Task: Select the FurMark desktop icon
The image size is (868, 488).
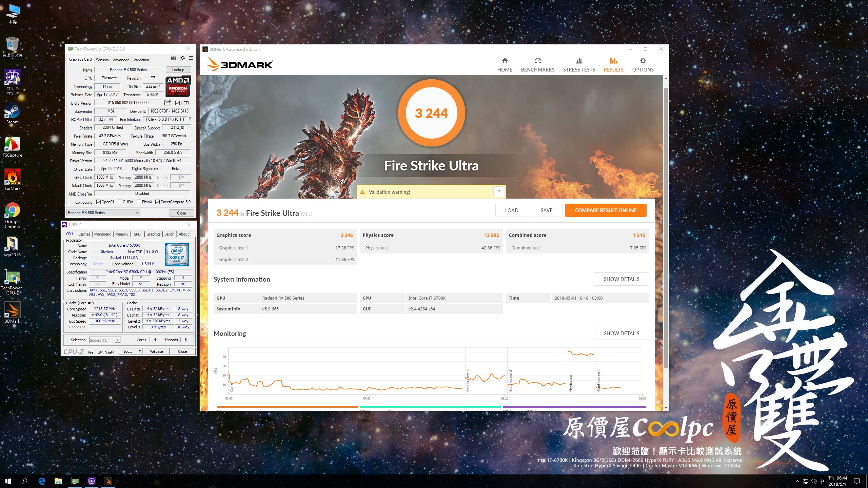Action: (13, 180)
